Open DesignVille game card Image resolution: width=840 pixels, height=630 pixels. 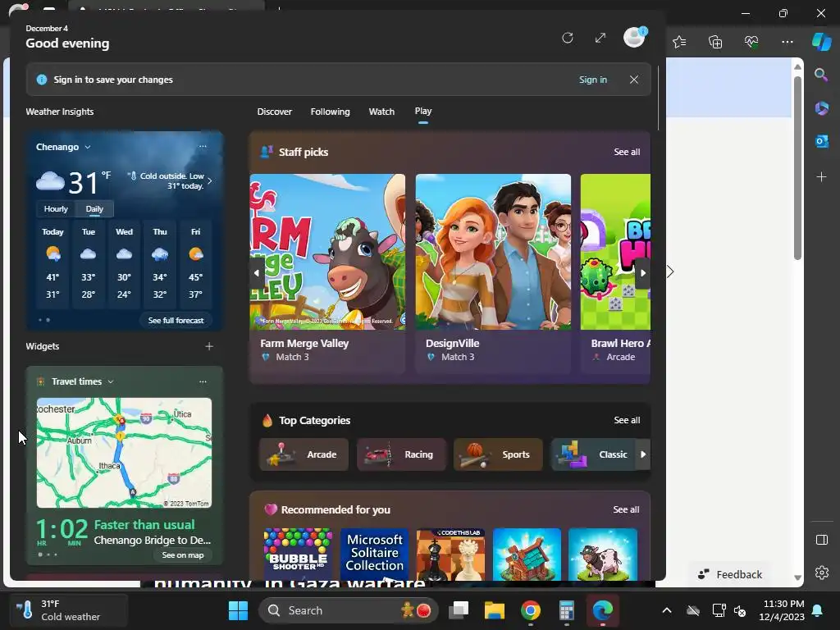click(493, 272)
